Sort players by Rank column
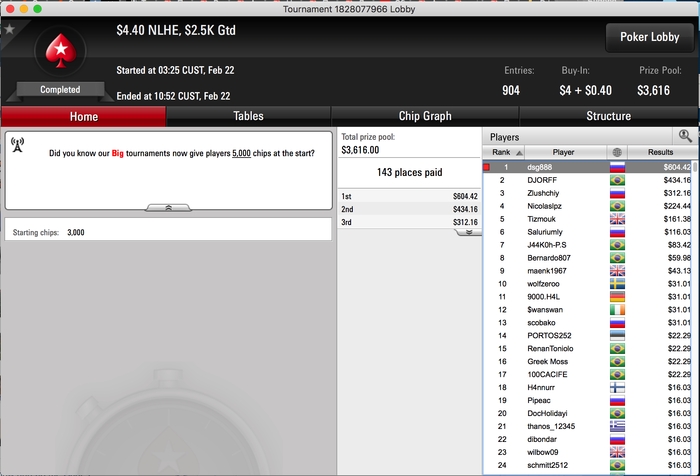 click(x=504, y=152)
